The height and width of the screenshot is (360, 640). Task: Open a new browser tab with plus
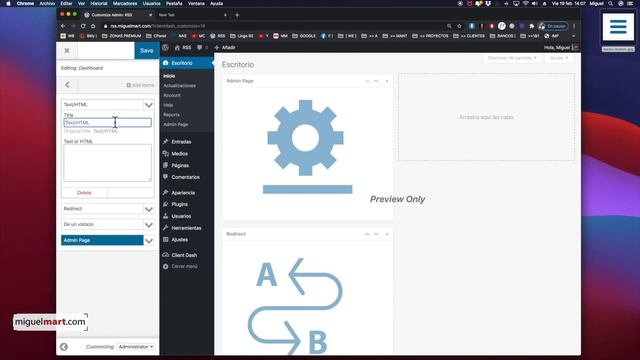click(237, 15)
